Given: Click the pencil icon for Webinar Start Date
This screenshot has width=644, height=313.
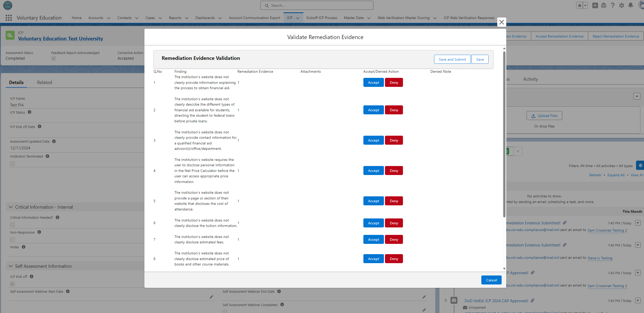Looking at the screenshot, I should point(211,297).
